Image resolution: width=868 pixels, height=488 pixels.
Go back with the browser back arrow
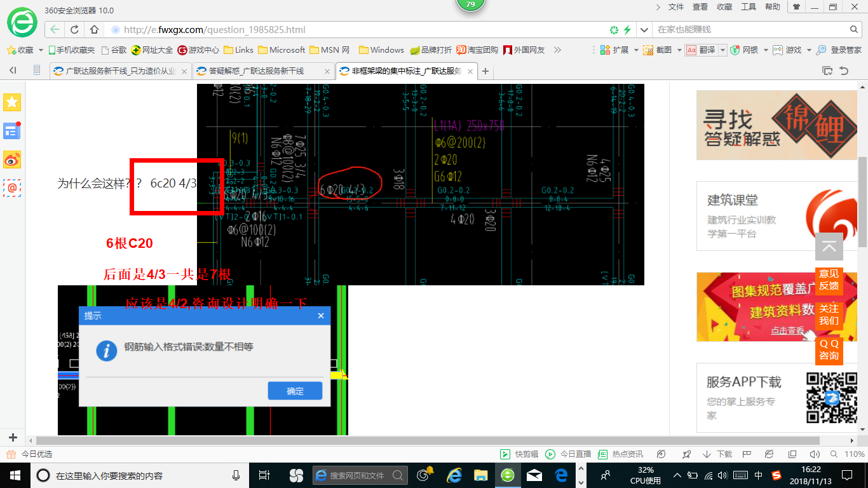click(55, 30)
